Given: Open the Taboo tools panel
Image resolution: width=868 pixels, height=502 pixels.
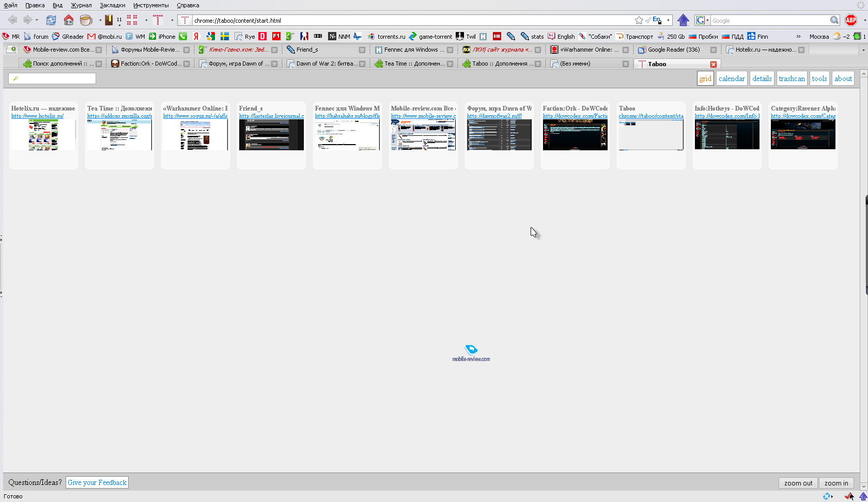Looking at the screenshot, I should coord(819,79).
